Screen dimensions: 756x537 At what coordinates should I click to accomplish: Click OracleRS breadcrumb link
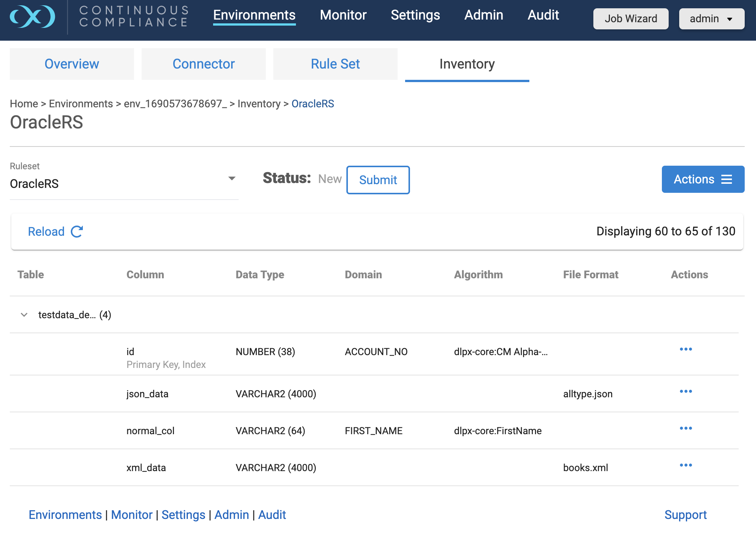312,104
